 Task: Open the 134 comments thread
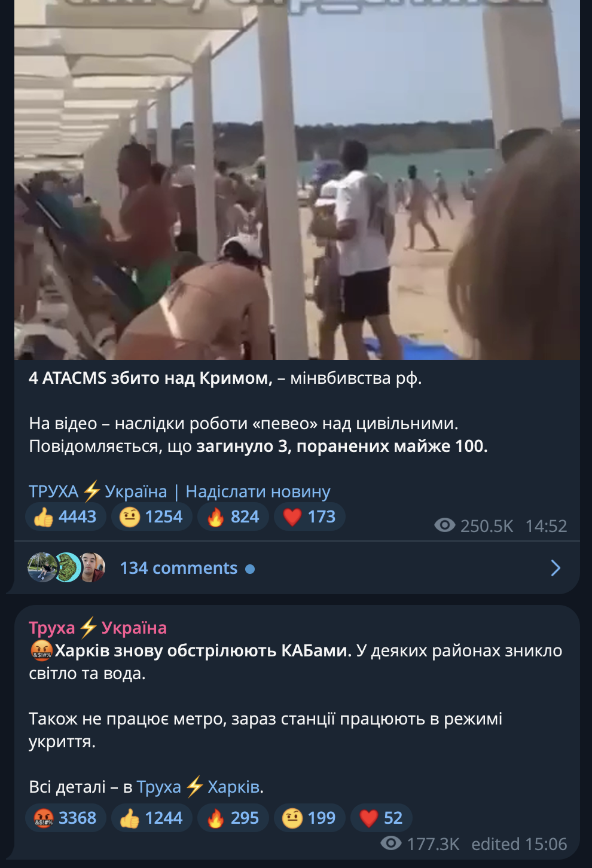[178, 568]
